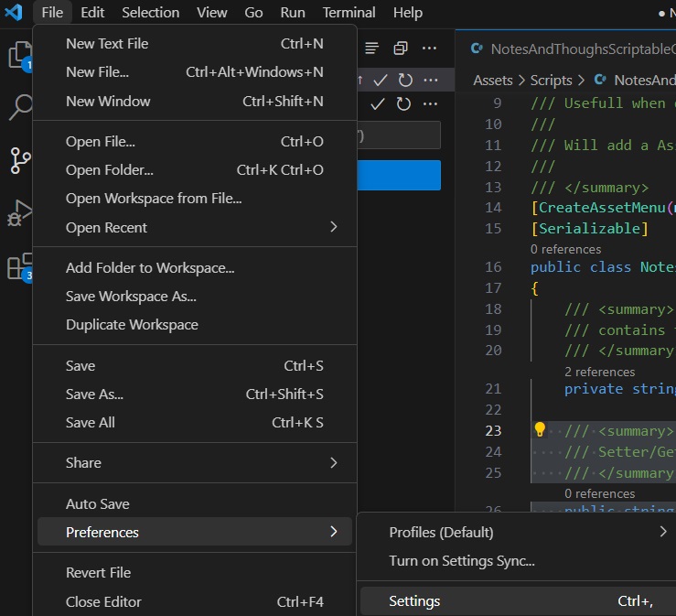The height and width of the screenshot is (616, 676).
Task: Click the Collapse All Repositories icon
Action: pyautogui.click(x=401, y=49)
